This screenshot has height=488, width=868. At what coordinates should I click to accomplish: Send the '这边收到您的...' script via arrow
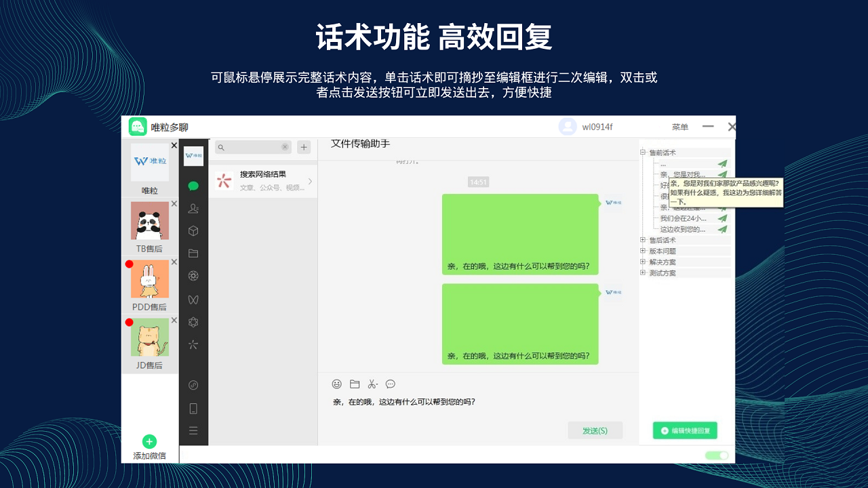[x=723, y=229]
